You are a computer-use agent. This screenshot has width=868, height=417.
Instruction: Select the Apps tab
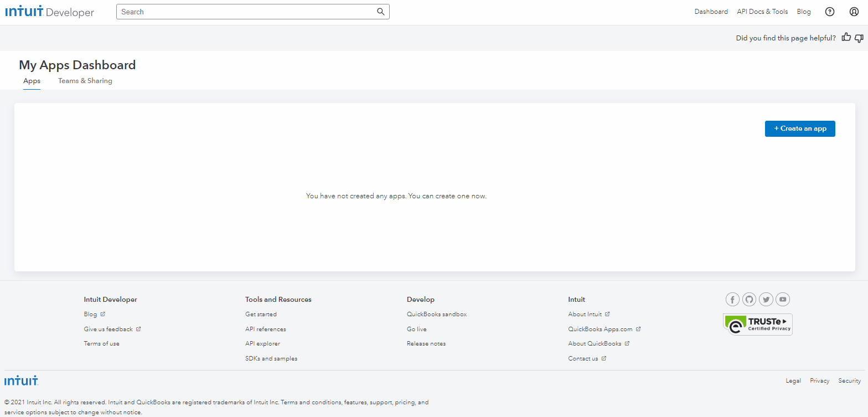[x=32, y=81]
